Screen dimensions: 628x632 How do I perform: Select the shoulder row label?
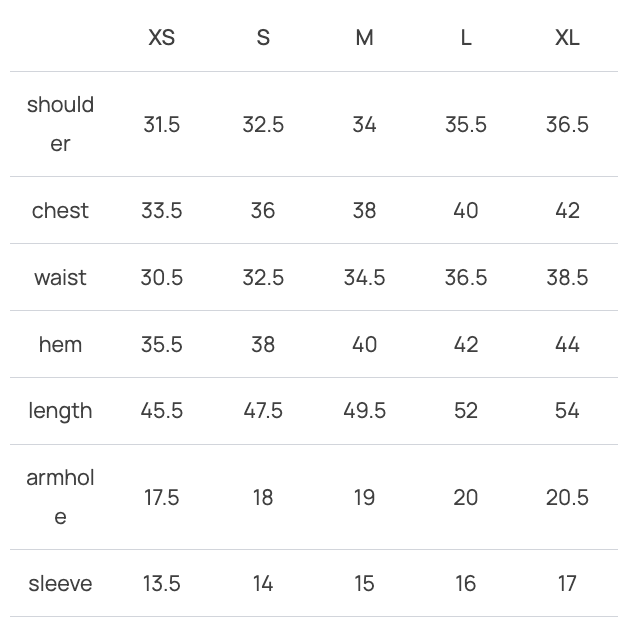coord(60,124)
